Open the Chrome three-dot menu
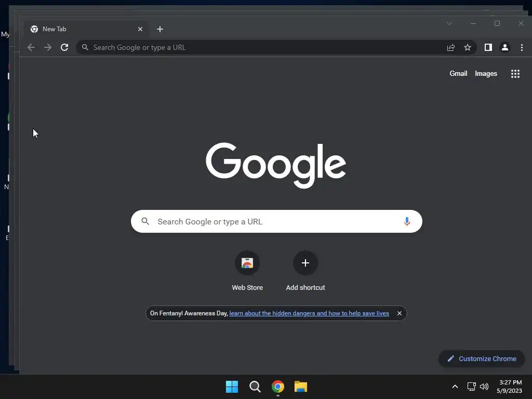This screenshot has height=399, width=532. pyautogui.click(x=522, y=47)
